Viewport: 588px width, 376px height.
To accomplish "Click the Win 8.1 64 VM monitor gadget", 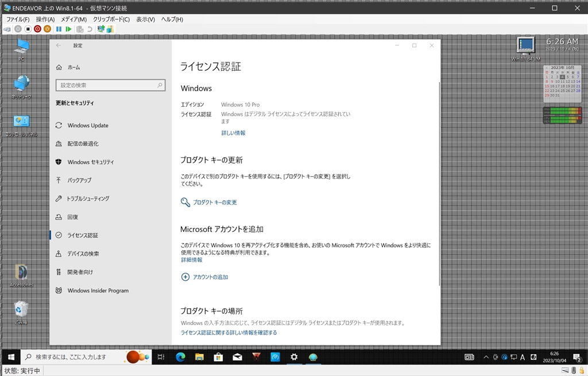I will [526, 49].
